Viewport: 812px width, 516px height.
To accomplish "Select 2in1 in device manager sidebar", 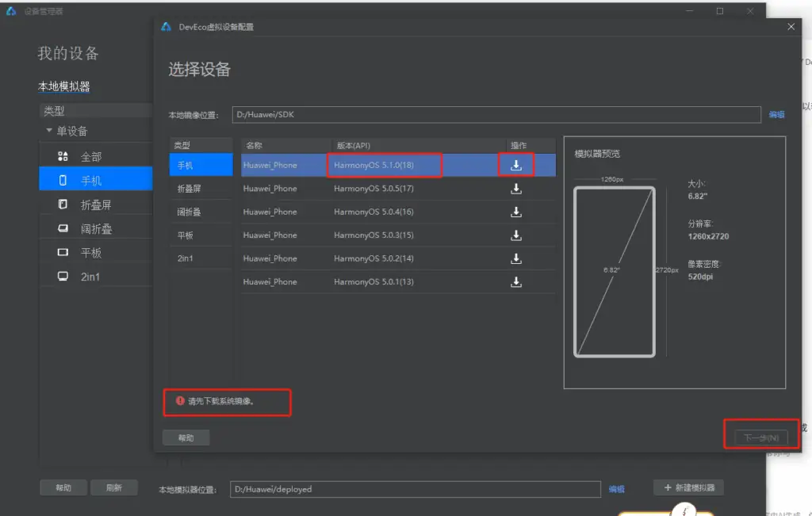I will [x=90, y=277].
